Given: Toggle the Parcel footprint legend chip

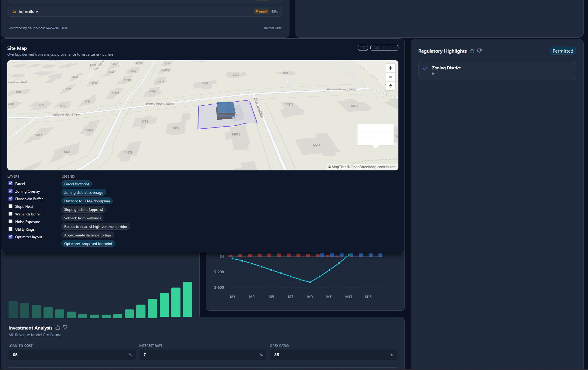Looking at the screenshot, I should [76, 184].
